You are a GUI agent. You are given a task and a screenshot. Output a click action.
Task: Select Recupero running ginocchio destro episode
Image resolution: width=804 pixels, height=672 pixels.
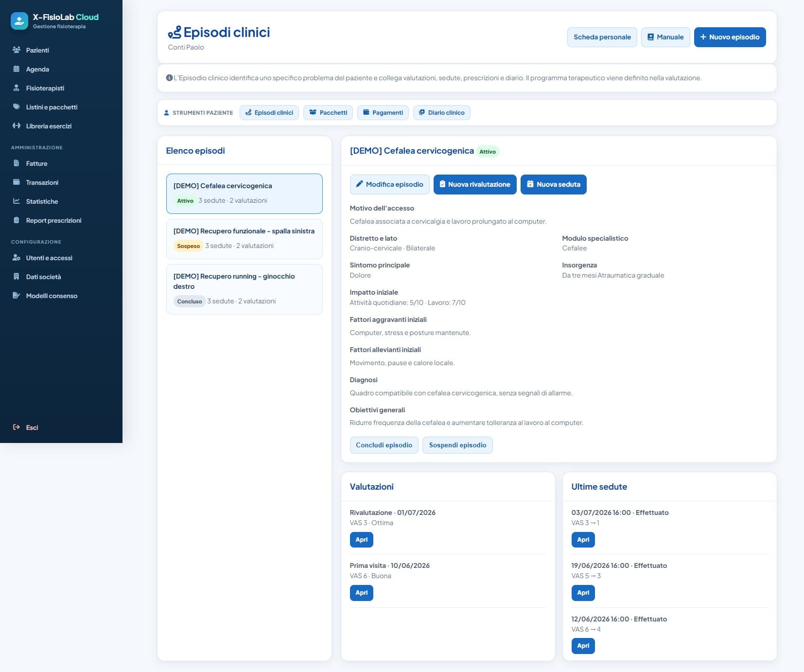(x=245, y=289)
